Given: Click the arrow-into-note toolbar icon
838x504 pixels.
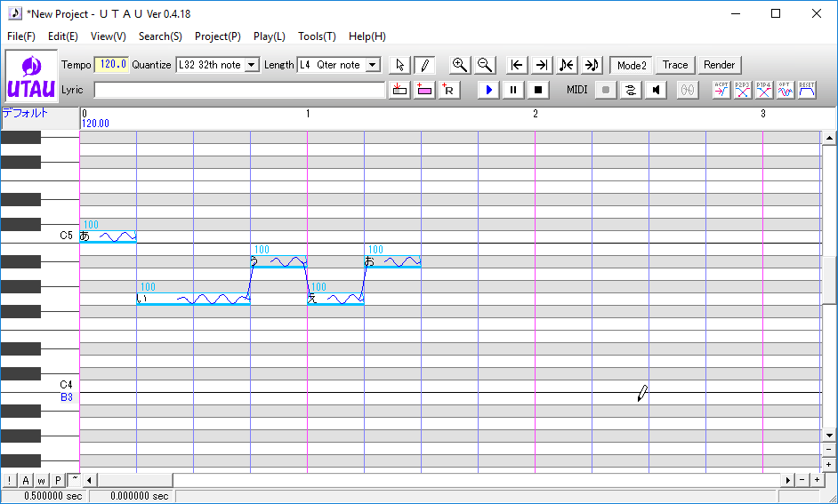Looking at the screenshot, I should [592, 65].
